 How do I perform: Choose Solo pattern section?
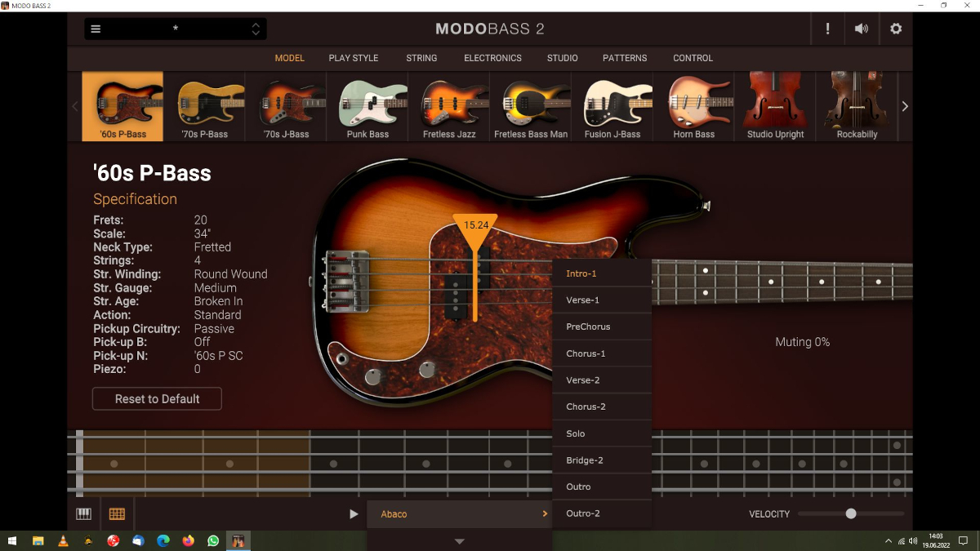[x=602, y=433]
